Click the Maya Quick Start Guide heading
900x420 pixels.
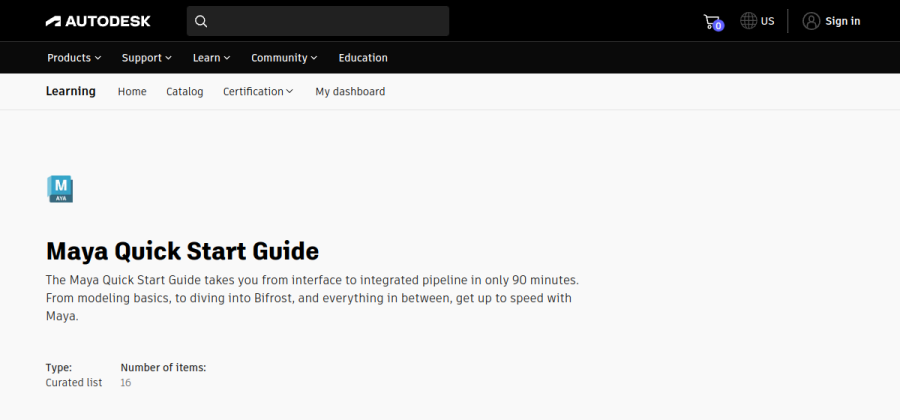(x=183, y=251)
